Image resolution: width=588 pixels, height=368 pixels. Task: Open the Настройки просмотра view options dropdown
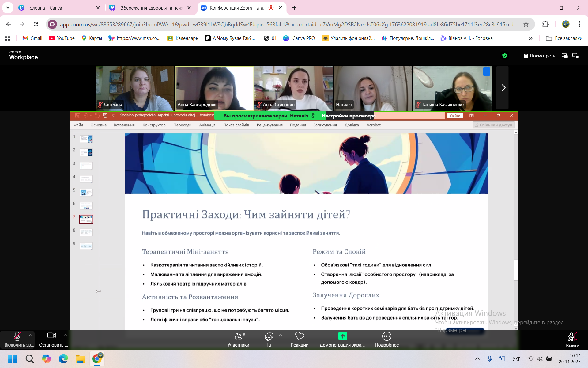348,116
